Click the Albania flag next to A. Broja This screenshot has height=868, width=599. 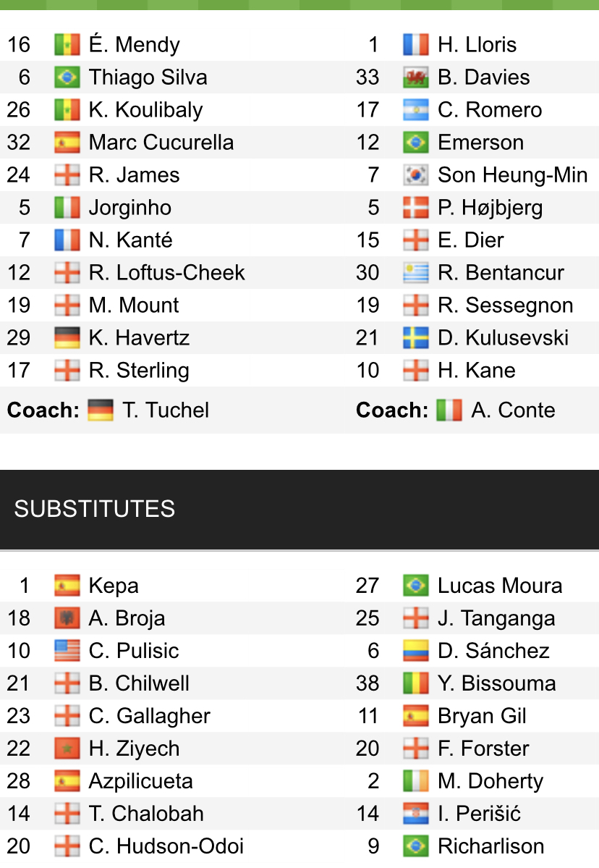pos(67,618)
